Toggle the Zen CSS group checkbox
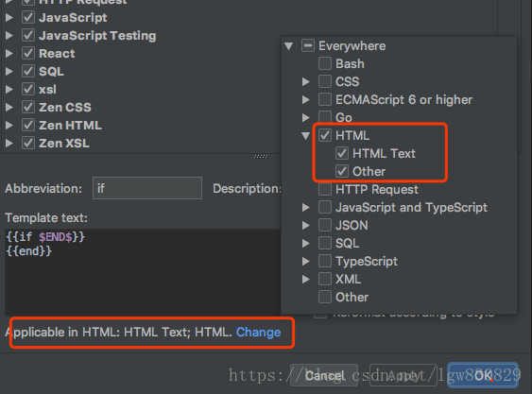The image size is (532, 394). (28, 107)
